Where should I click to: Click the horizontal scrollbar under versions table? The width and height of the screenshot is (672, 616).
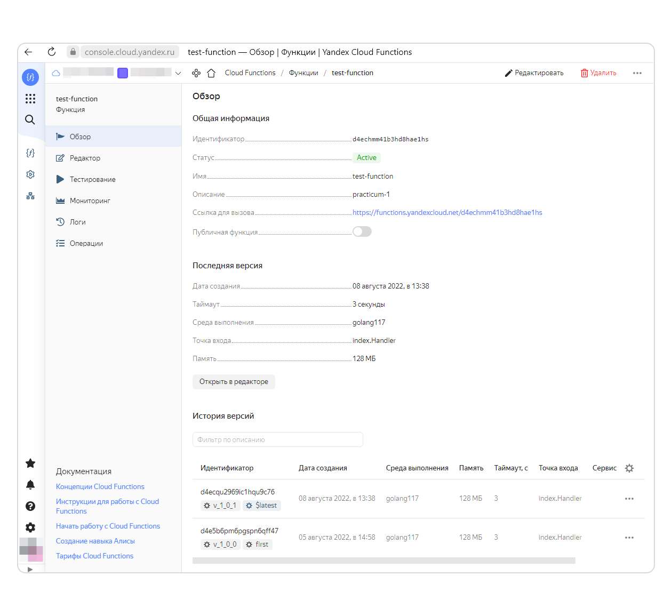tap(384, 561)
